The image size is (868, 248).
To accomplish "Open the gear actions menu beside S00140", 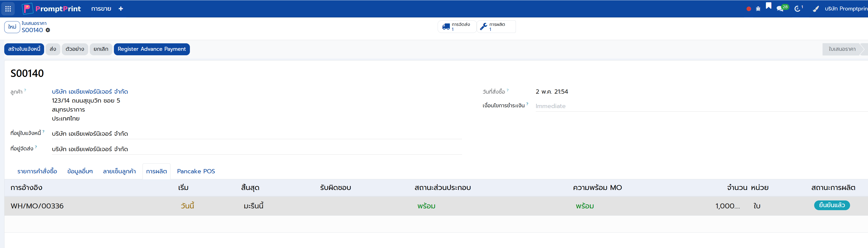I will click(x=48, y=30).
